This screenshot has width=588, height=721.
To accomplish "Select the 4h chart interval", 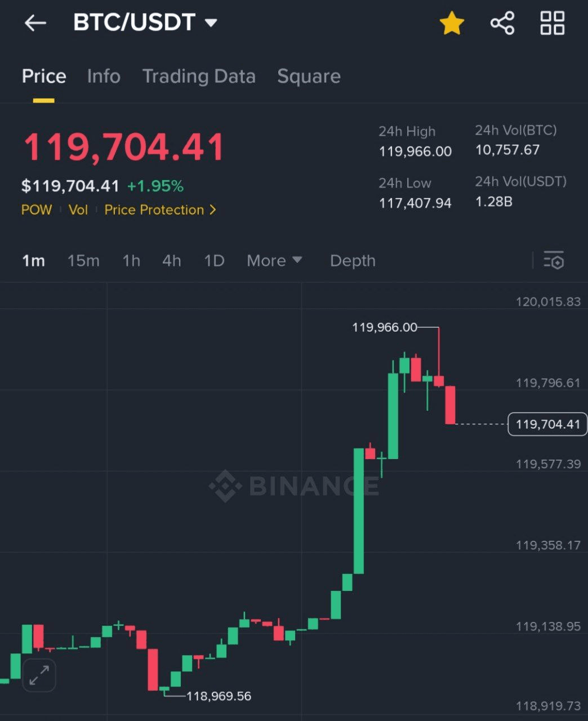I will pyautogui.click(x=172, y=261).
